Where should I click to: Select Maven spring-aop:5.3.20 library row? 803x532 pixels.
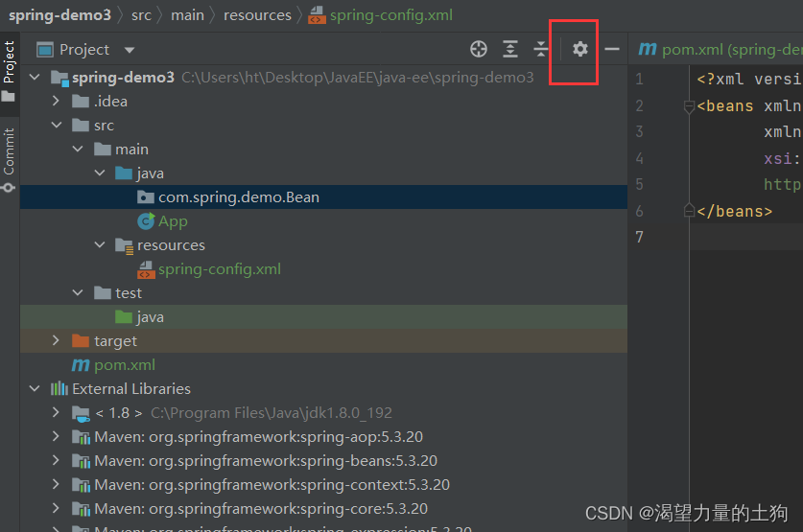(323, 437)
